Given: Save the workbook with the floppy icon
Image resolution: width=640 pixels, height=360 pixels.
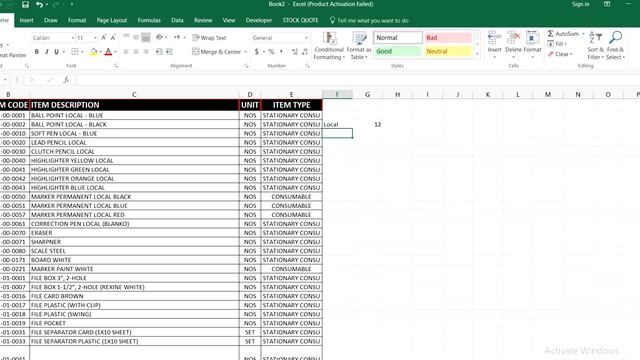Looking at the screenshot, I should pyautogui.click(x=25, y=4).
